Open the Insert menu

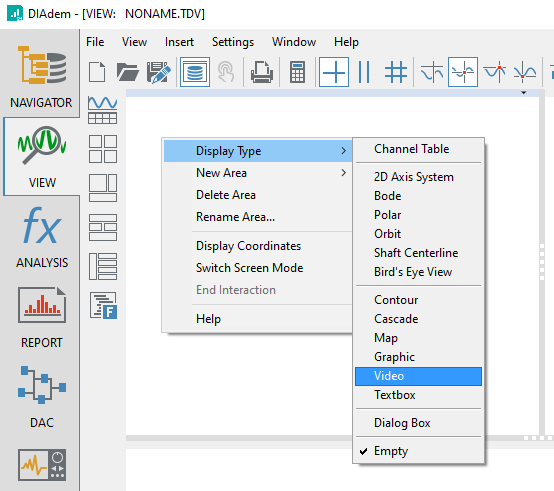(179, 42)
